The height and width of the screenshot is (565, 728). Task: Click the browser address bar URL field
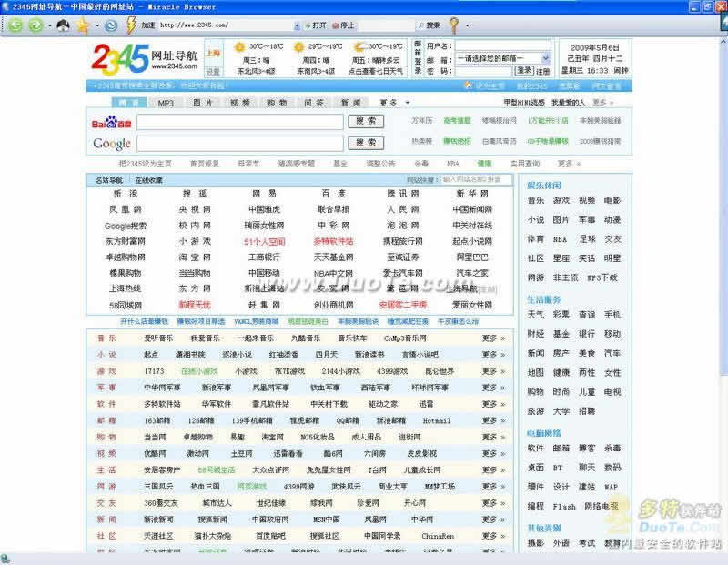[x=226, y=25]
